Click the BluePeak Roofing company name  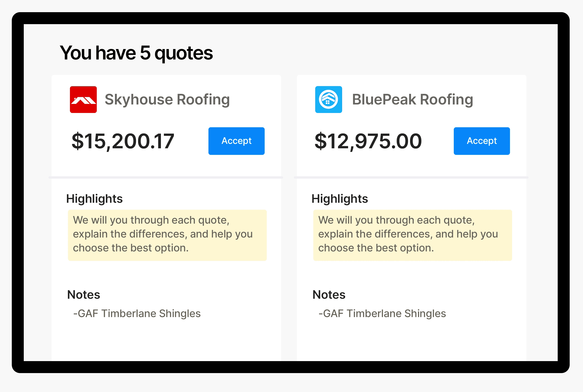[412, 99]
